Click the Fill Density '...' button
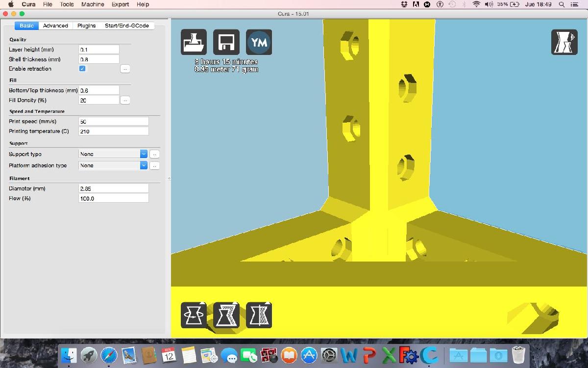The image size is (588, 368). (x=125, y=100)
